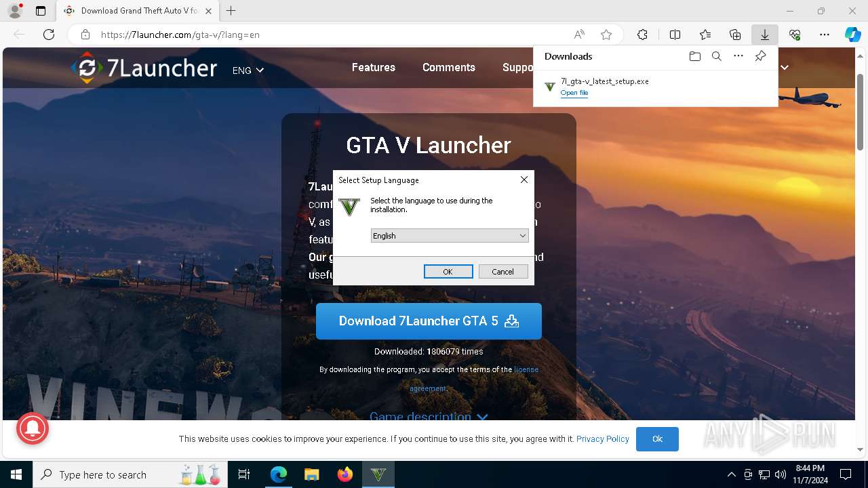Open downloads folder icon

694,56
